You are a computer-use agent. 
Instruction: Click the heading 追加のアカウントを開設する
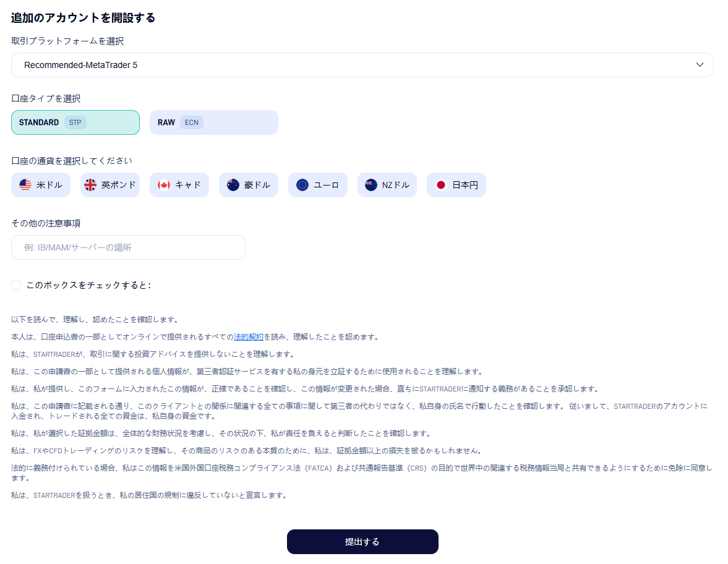click(83, 18)
